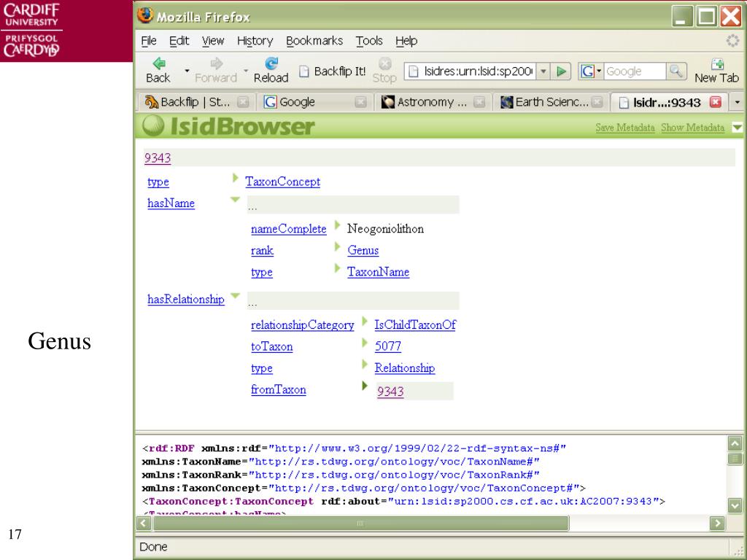The image size is (747, 560).
Task: Click the Backflip It! toolbar button
Action: 333,71
